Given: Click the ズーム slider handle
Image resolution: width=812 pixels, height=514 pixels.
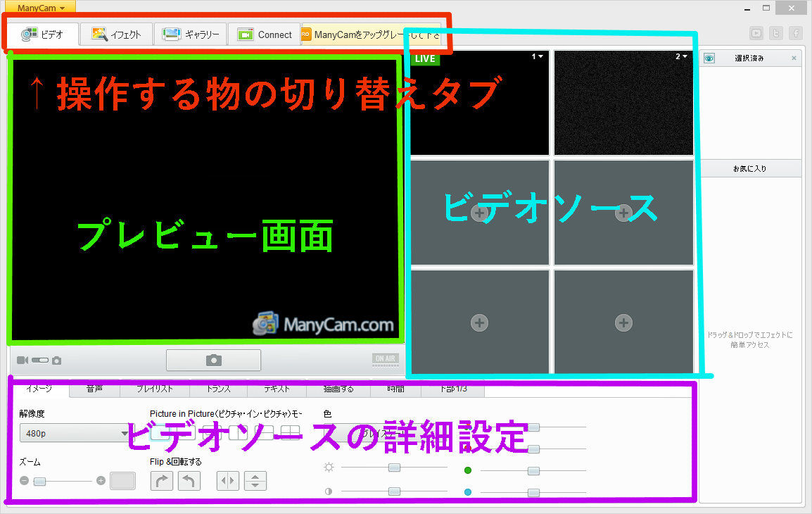Looking at the screenshot, I should [39, 481].
